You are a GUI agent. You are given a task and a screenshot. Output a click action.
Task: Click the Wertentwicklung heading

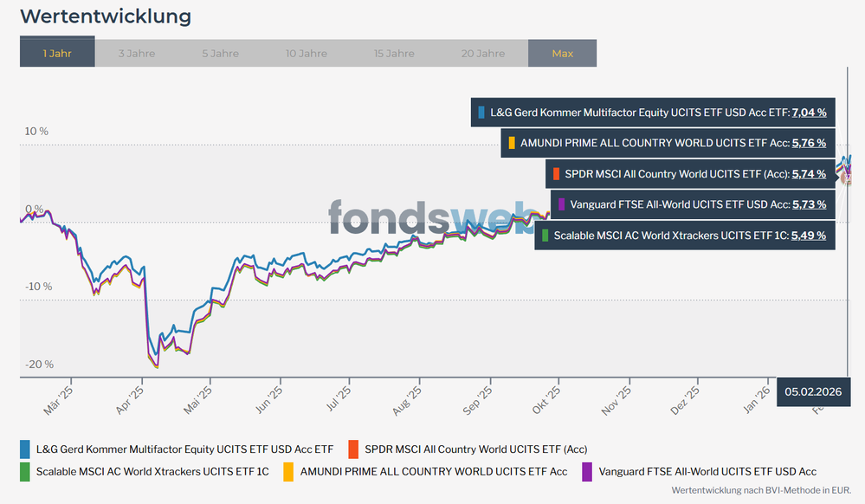coord(106,16)
